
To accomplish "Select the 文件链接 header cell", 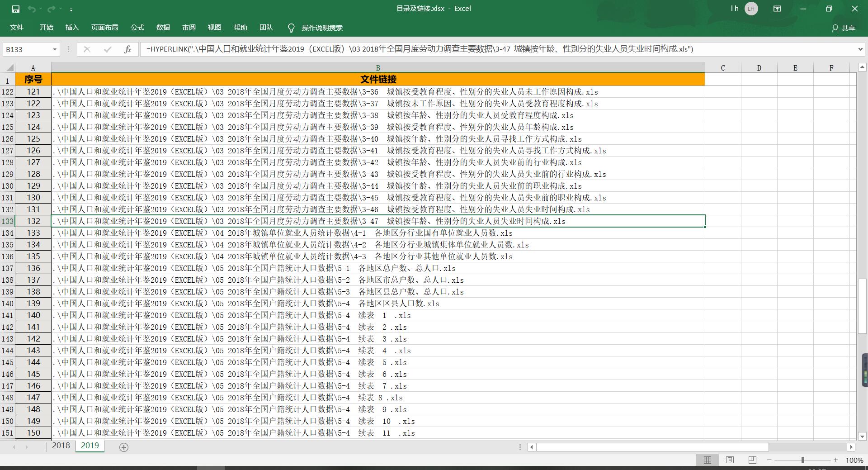I will [x=378, y=80].
